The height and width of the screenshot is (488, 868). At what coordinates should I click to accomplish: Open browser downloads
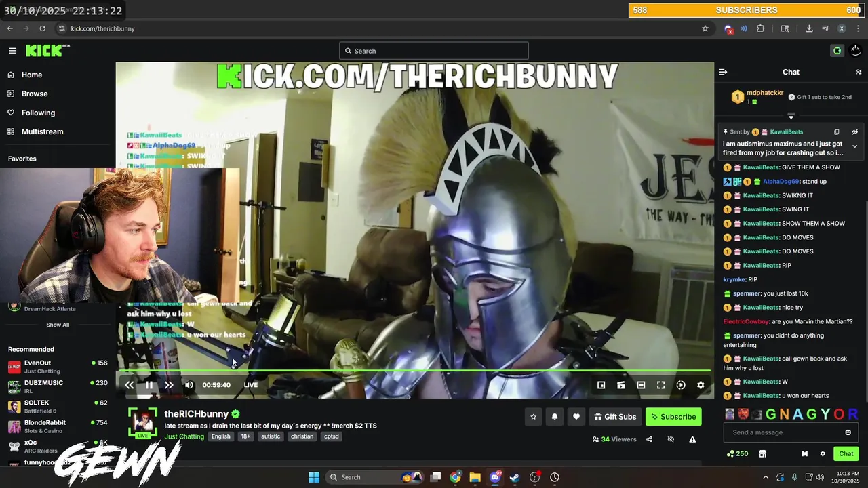coord(809,28)
